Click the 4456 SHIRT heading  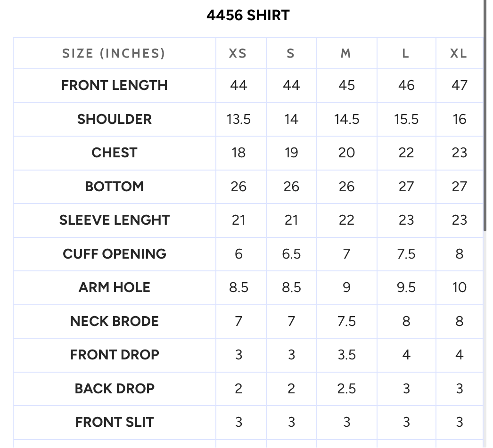tap(248, 15)
